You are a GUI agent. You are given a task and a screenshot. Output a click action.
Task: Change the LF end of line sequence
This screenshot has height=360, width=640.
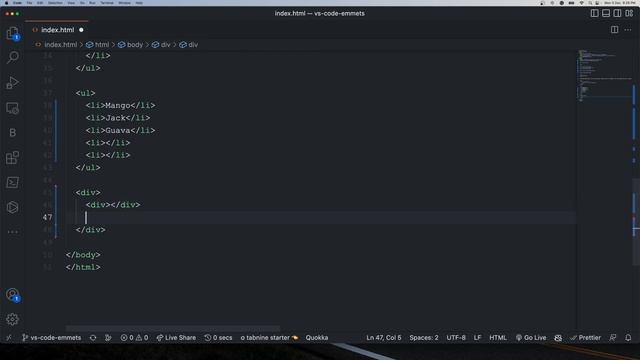(477, 338)
